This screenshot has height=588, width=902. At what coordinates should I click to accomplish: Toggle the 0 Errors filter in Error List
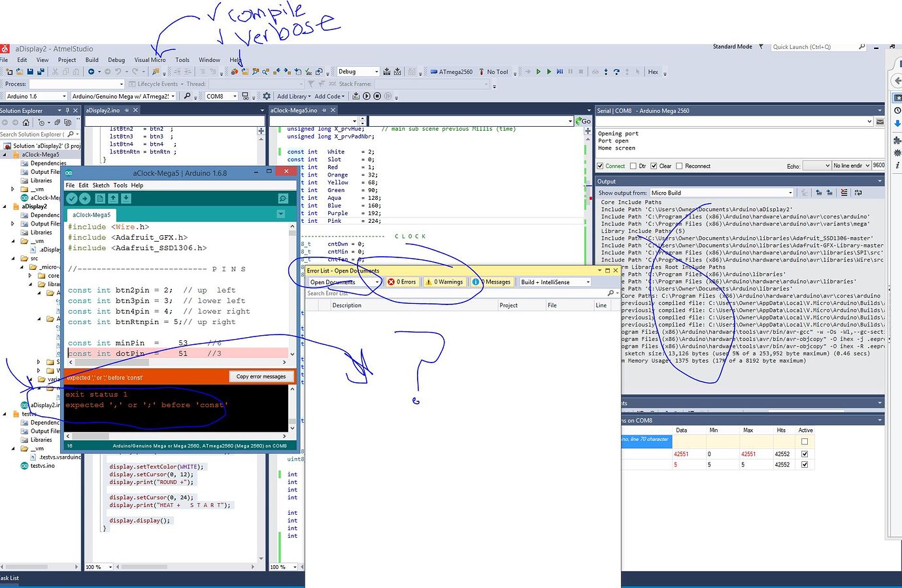(x=402, y=282)
